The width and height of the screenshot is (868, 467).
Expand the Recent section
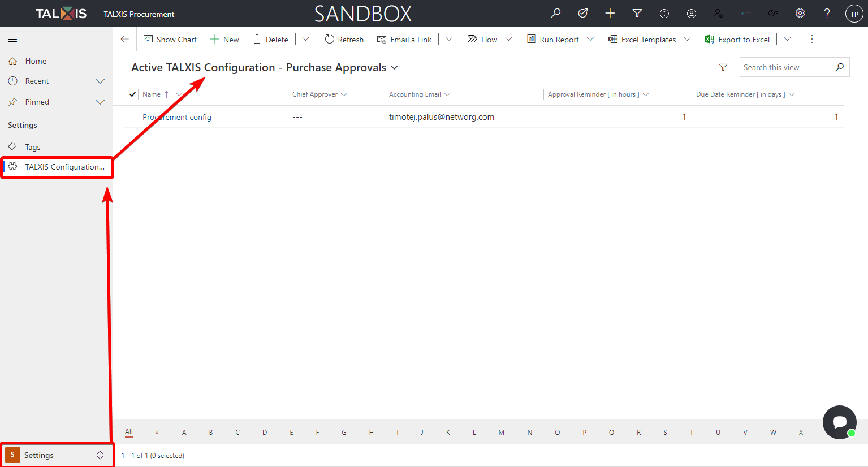[x=100, y=81]
